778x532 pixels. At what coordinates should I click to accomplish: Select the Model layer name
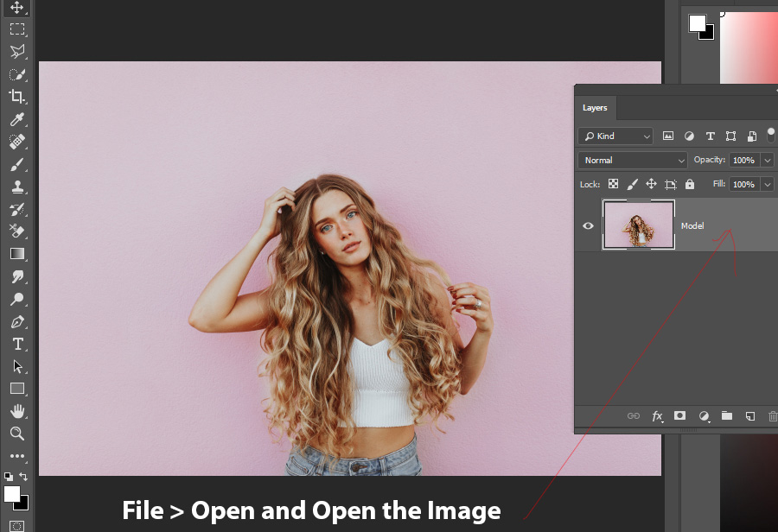[692, 225]
